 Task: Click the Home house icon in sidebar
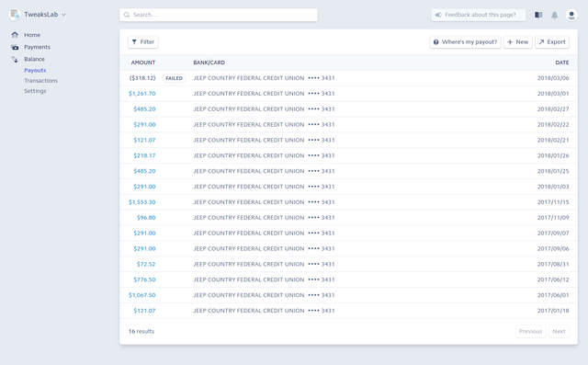[x=15, y=35]
